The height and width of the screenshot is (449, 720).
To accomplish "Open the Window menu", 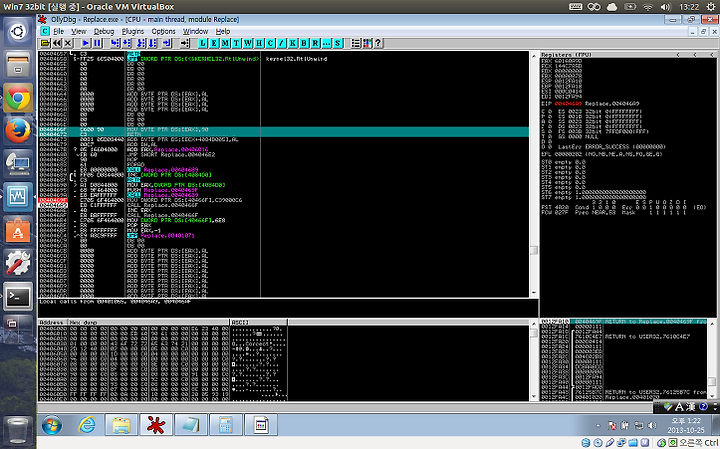I will click(x=196, y=31).
